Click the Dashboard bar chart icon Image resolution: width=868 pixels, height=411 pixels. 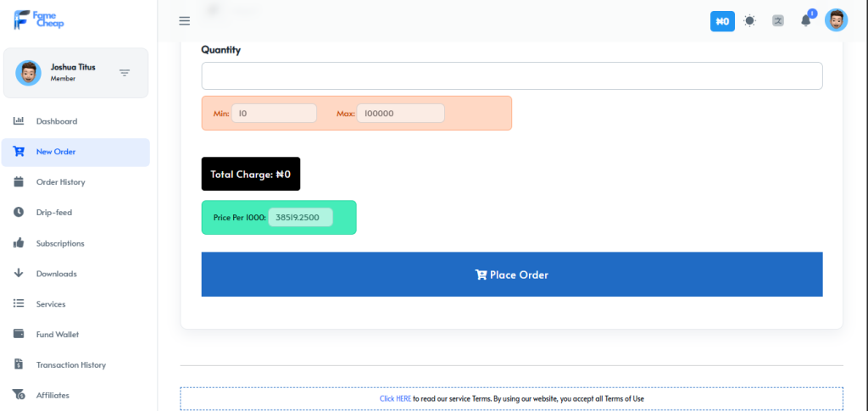point(19,120)
